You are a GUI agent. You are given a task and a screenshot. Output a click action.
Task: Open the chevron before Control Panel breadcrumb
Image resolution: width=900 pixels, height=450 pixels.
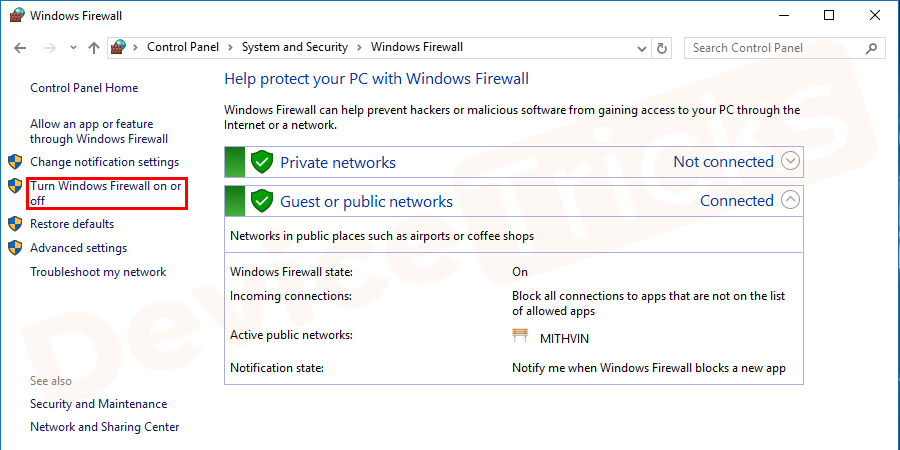pyautogui.click(x=136, y=48)
